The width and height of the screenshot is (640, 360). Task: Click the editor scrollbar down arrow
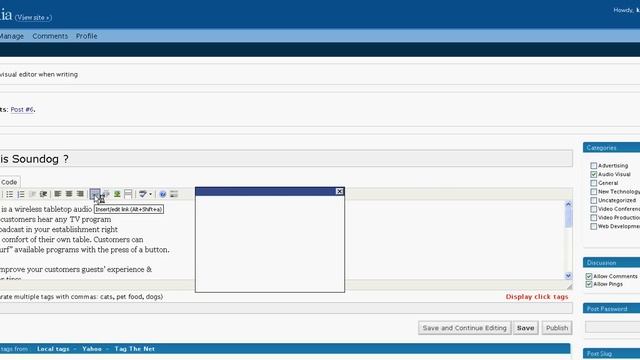pyautogui.click(x=568, y=276)
